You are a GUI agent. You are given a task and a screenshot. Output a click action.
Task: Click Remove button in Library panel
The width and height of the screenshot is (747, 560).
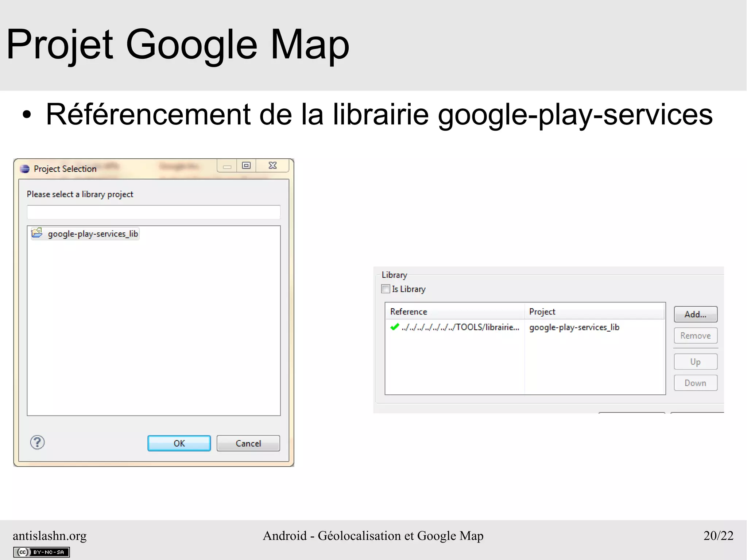point(696,336)
